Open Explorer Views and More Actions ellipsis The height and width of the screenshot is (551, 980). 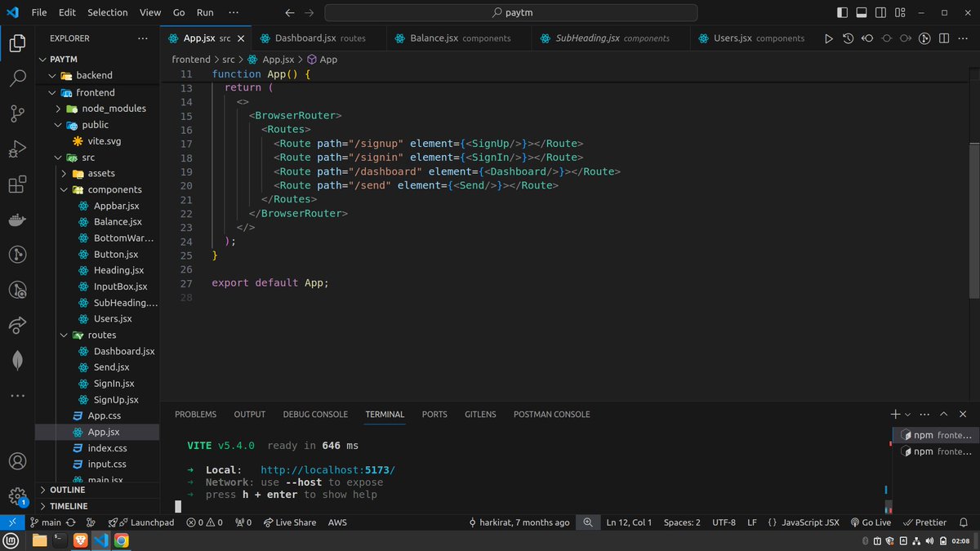143,38
